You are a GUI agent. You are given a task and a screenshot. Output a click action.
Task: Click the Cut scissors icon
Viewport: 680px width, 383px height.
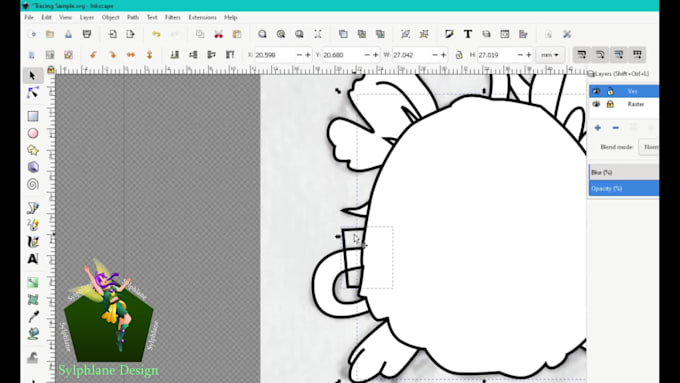pyautogui.click(x=219, y=34)
